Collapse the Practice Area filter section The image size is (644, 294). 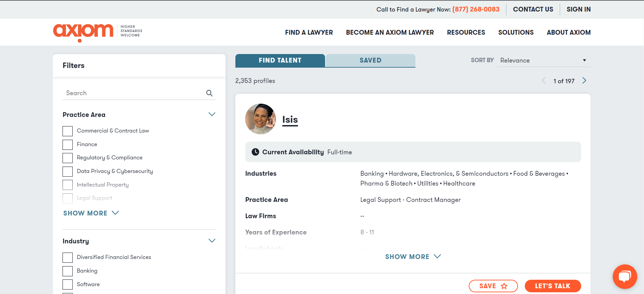pos(212,115)
